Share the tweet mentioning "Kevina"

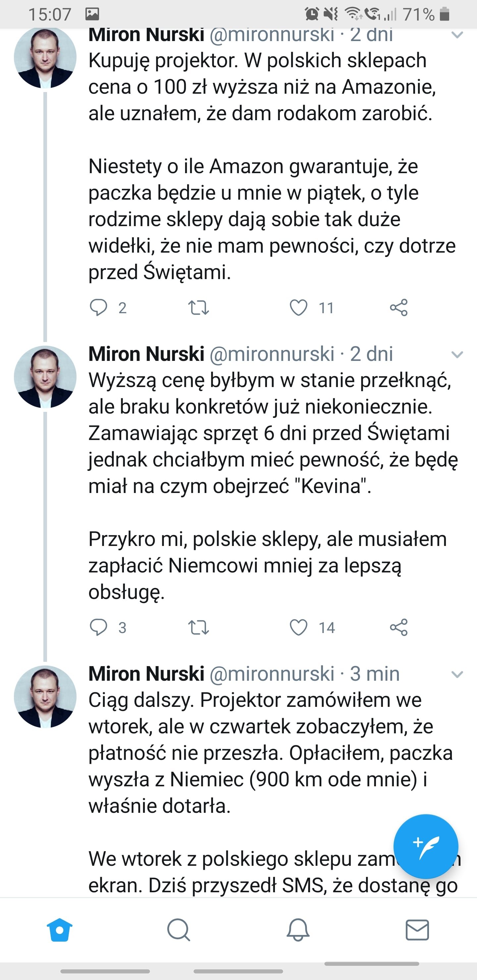coord(398,627)
